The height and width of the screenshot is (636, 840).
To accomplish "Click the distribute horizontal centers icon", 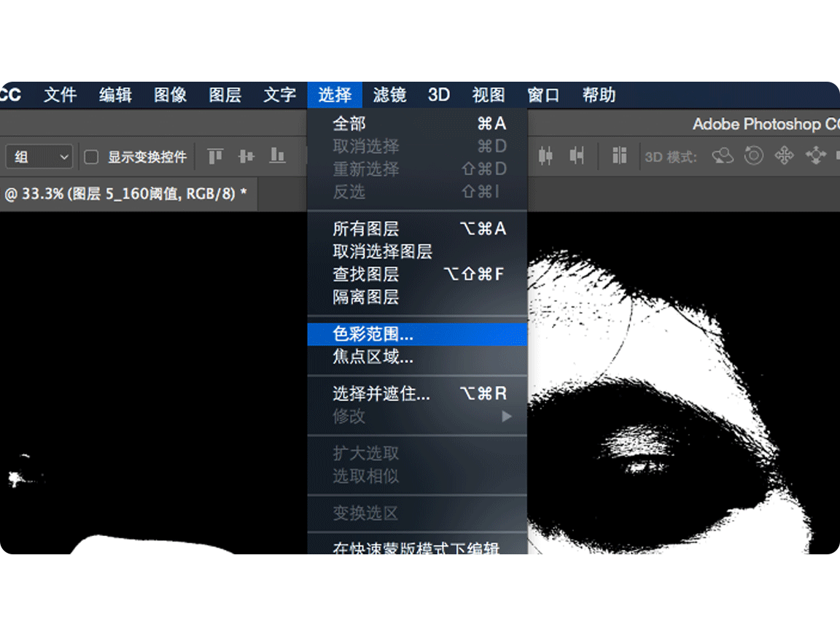I will 545,156.
